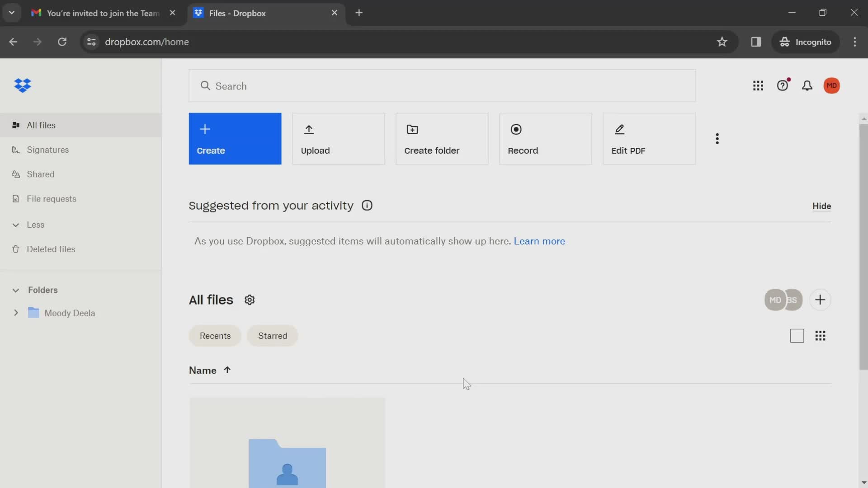Click Create folder button
The image size is (868, 488).
pos(442,139)
